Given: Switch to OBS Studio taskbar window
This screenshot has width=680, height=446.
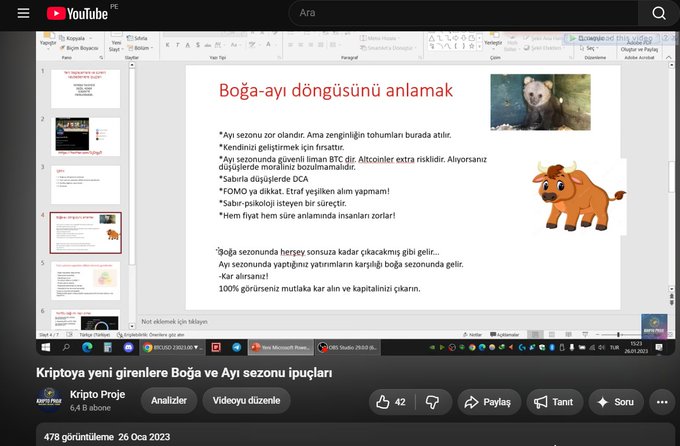Looking at the screenshot, I should pos(348,347).
